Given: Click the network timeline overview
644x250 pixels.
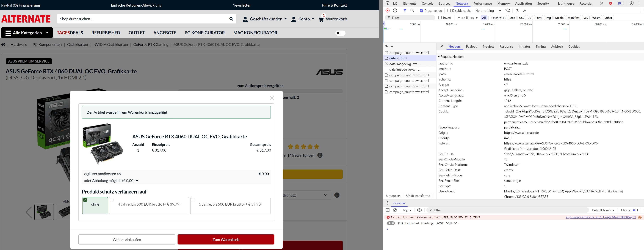Looking at the screenshot, I should 513,32.
